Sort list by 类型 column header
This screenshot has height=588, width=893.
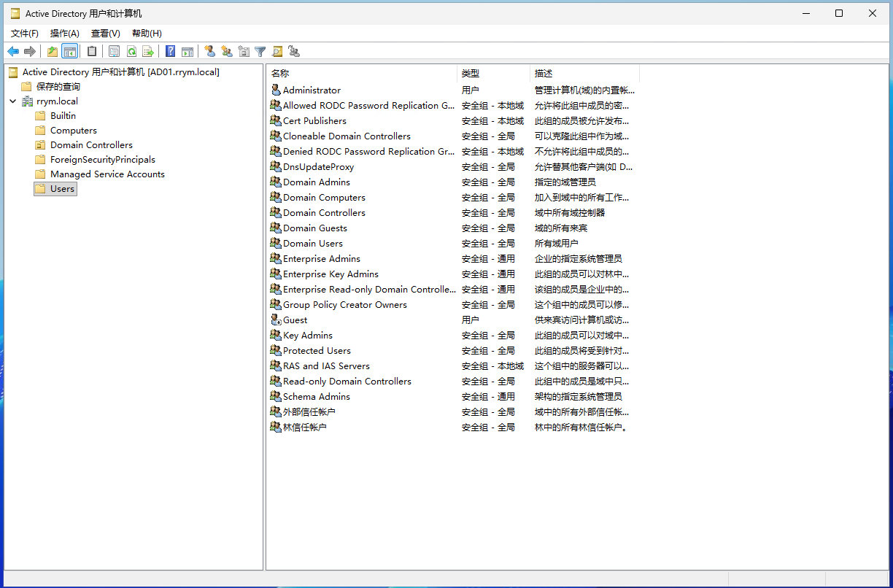click(x=471, y=74)
